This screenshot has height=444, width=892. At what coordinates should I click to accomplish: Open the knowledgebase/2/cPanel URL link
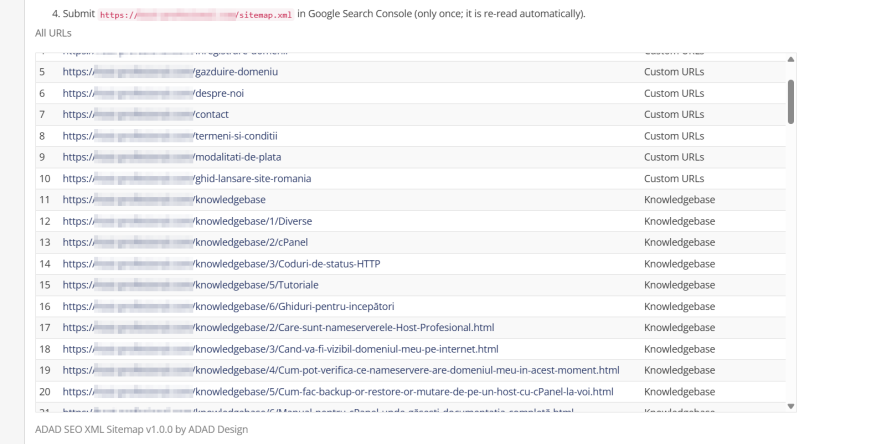(x=185, y=242)
